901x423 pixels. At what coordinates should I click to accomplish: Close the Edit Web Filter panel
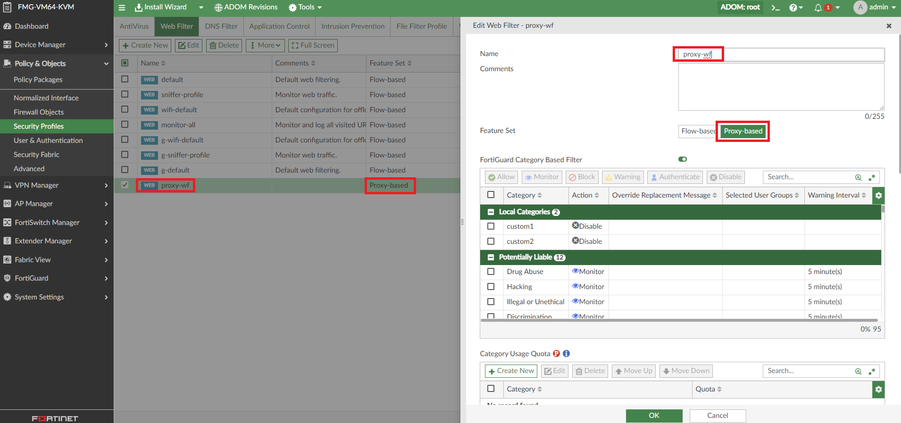(x=889, y=26)
